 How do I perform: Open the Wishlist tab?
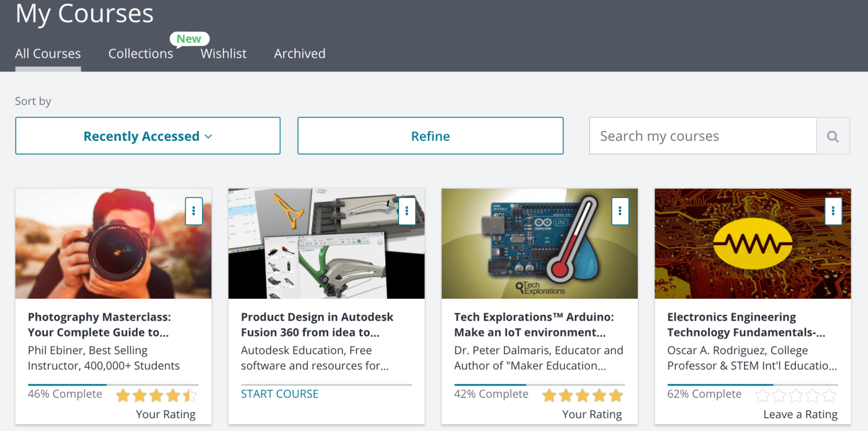pos(223,54)
